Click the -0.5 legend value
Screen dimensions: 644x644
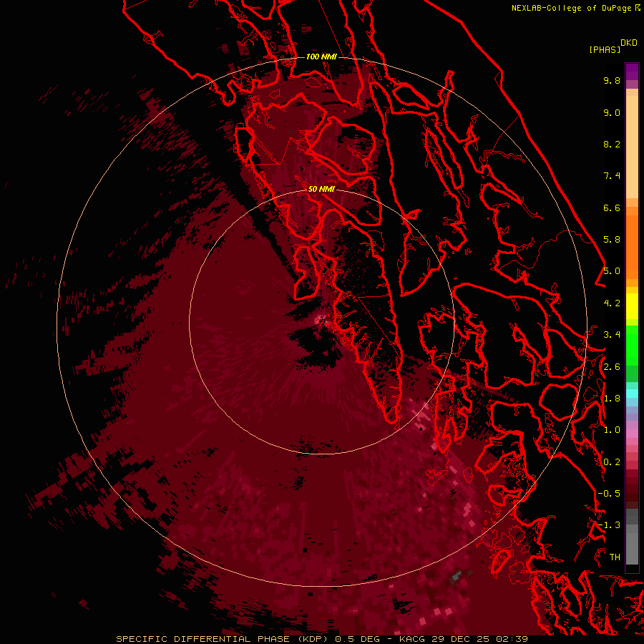(609, 494)
